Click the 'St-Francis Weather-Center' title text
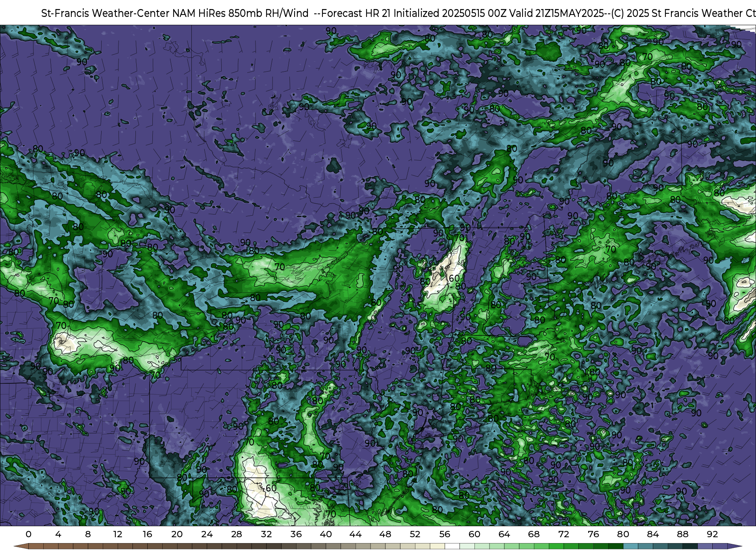756x551 pixels. tap(105, 13)
